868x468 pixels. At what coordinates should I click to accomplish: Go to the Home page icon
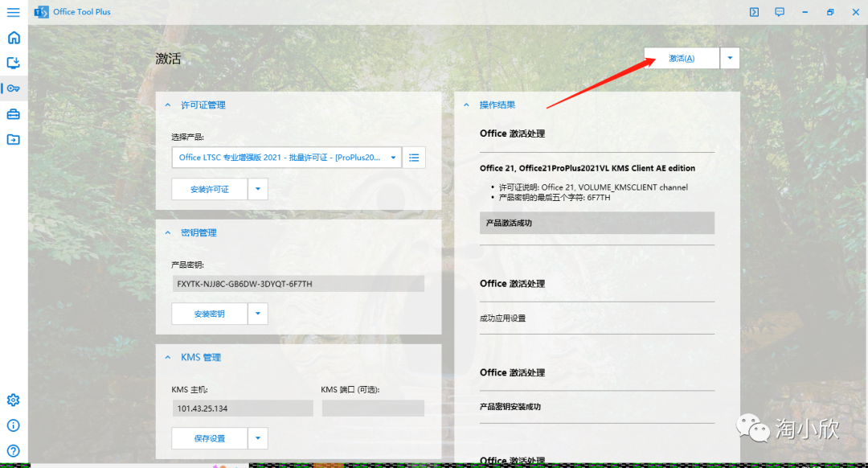(x=14, y=37)
